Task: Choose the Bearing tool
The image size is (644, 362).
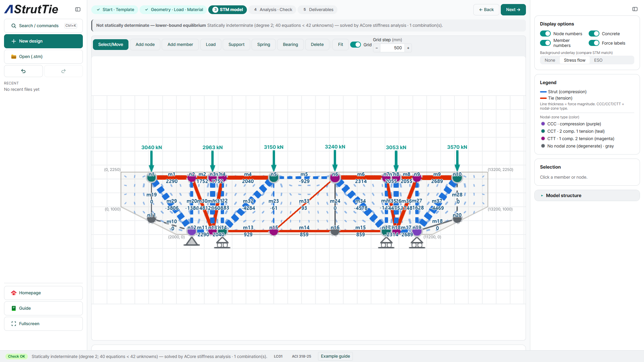Action: (290, 45)
